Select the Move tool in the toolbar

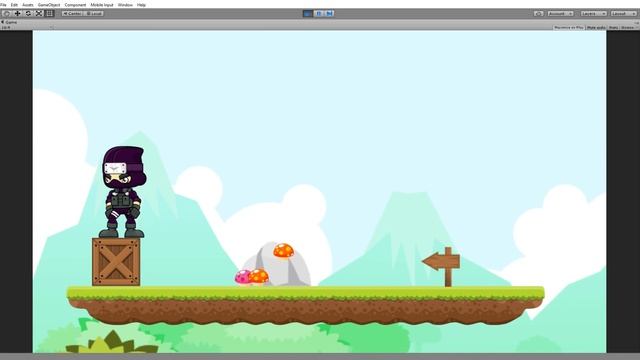pos(18,13)
